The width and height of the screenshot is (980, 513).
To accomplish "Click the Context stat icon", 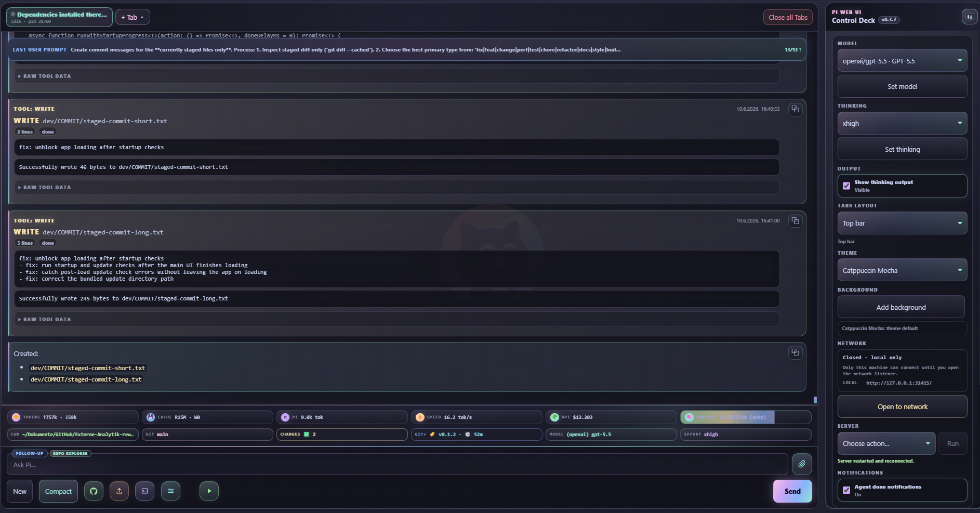I will (689, 417).
